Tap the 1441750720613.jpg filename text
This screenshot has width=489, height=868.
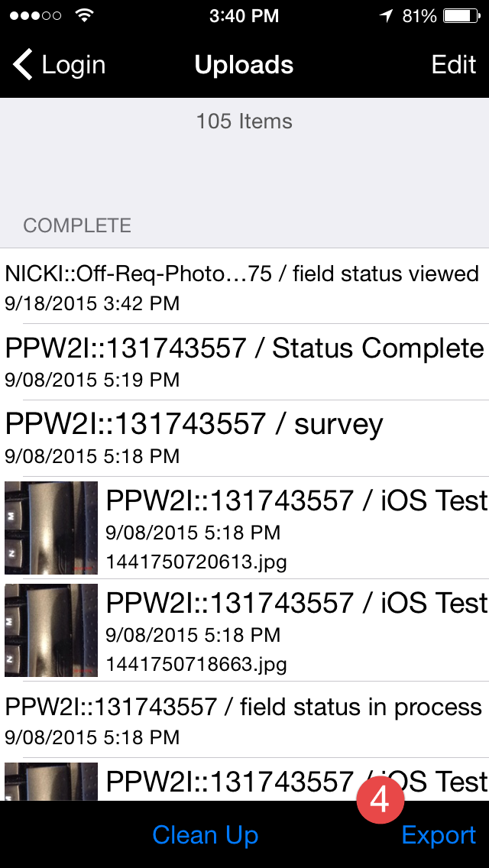pyautogui.click(x=196, y=562)
